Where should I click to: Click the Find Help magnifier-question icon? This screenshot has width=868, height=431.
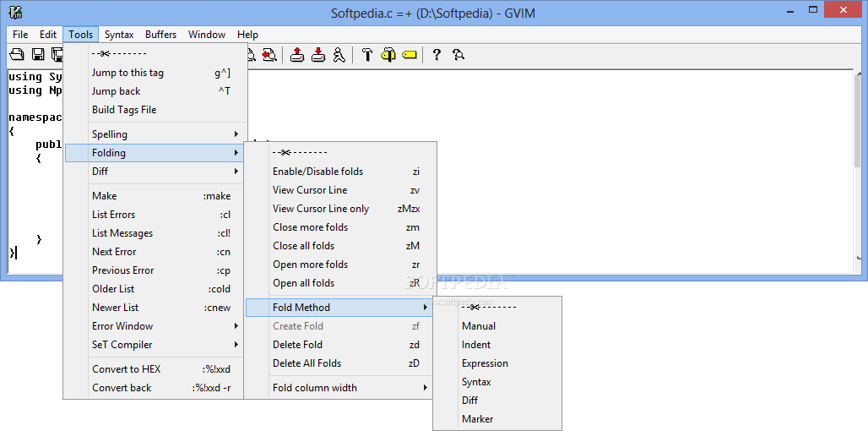(458, 54)
